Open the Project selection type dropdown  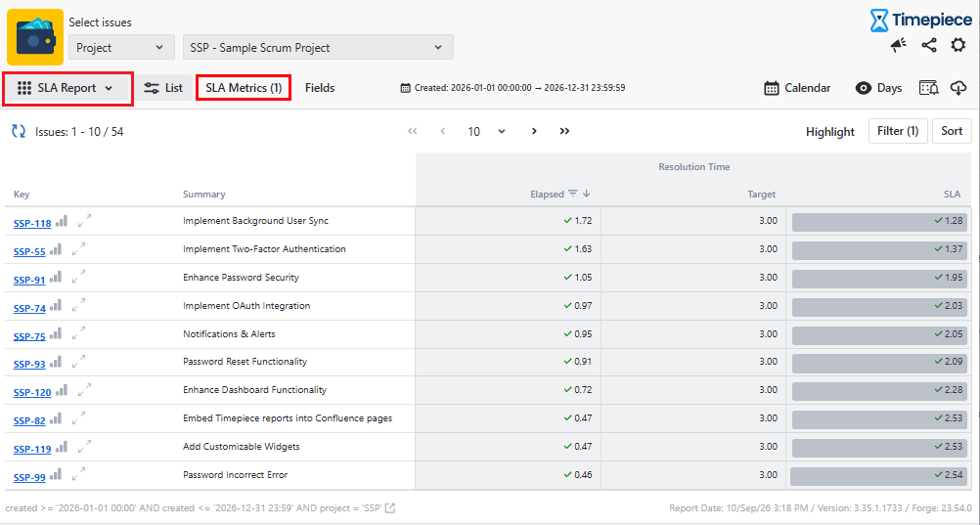tap(120, 48)
